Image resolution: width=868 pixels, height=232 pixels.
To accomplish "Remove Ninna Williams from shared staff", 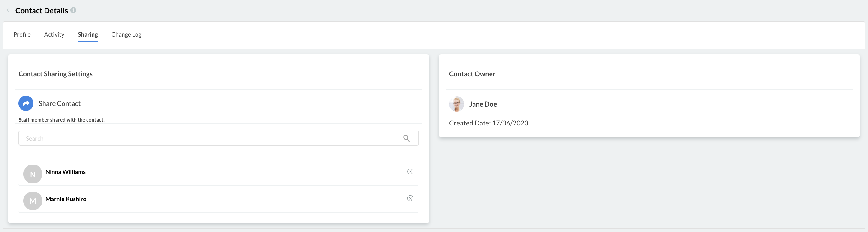I will pos(410,171).
